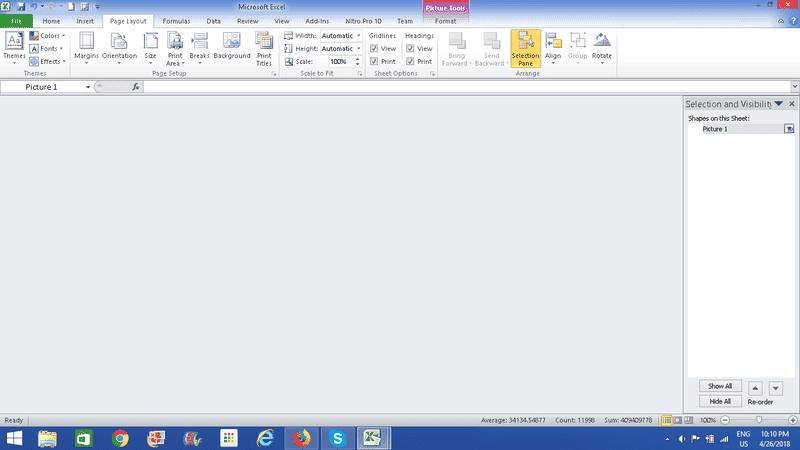Open the Nitro Pro 10 tab
Image resolution: width=800 pixels, height=450 pixels.
point(363,21)
